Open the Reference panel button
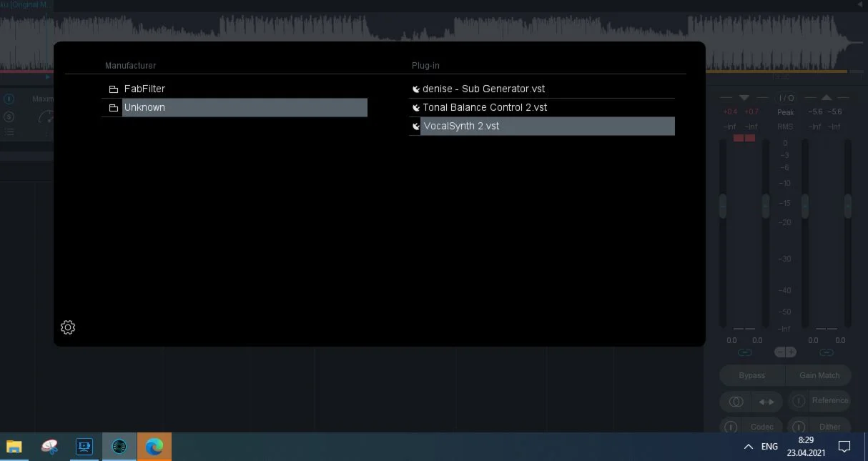 point(830,401)
